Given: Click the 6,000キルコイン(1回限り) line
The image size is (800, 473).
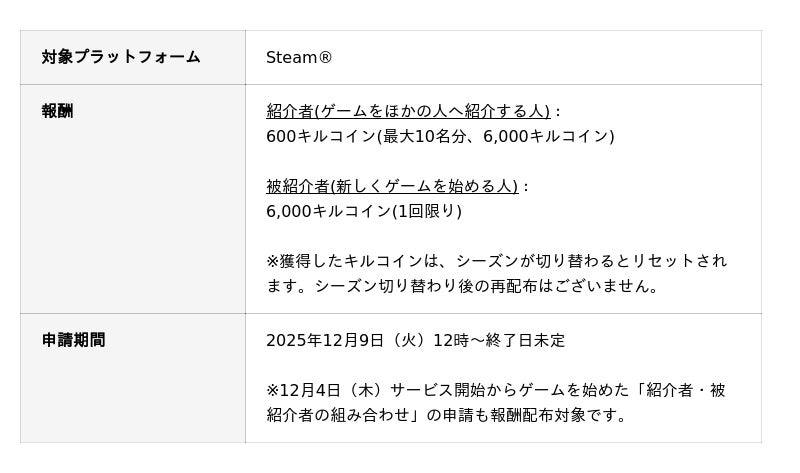Looking at the screenshot, I should click(x=364, y=211).
